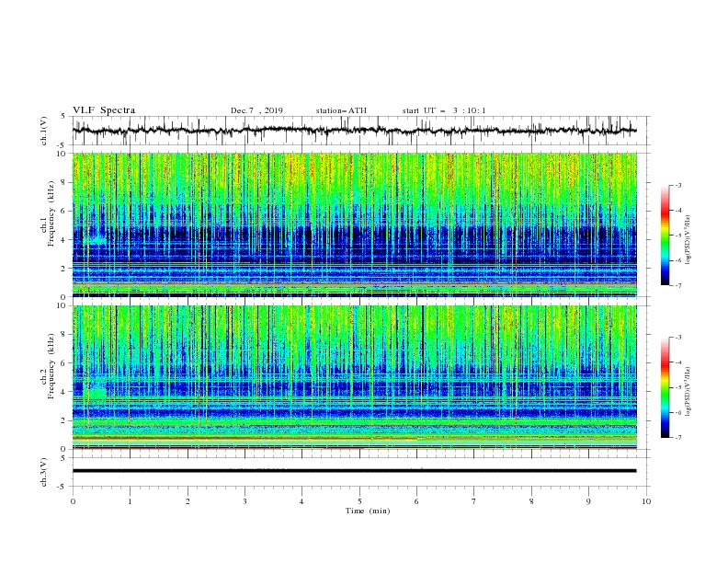Click "-3" on the ch.1 color bar
728x563 pixels.
click(677, 185)
